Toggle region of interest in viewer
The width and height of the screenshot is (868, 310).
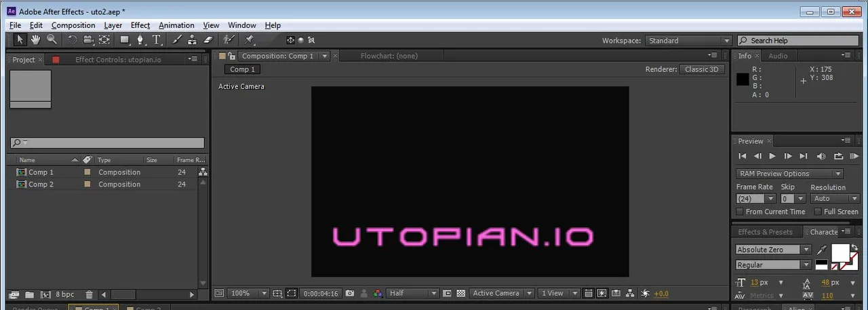point(447,293)
